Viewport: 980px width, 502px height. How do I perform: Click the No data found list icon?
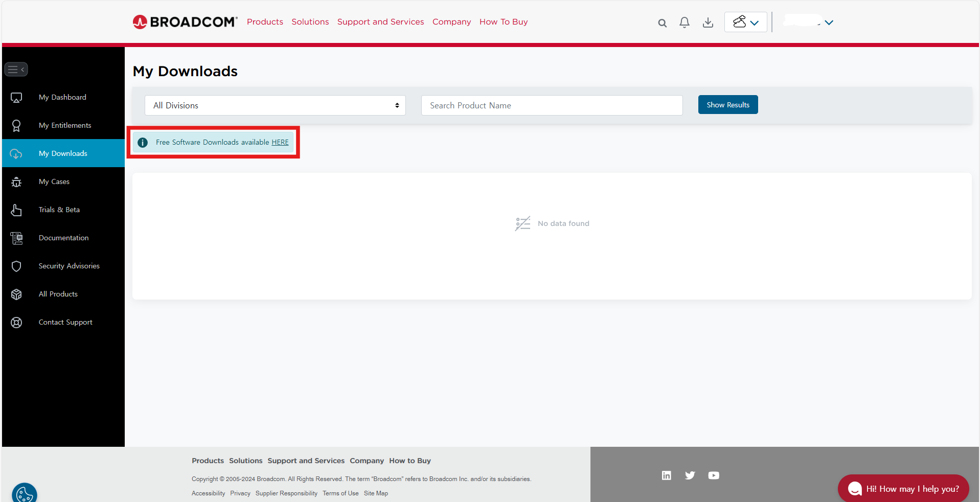click(x=522, y=223)
